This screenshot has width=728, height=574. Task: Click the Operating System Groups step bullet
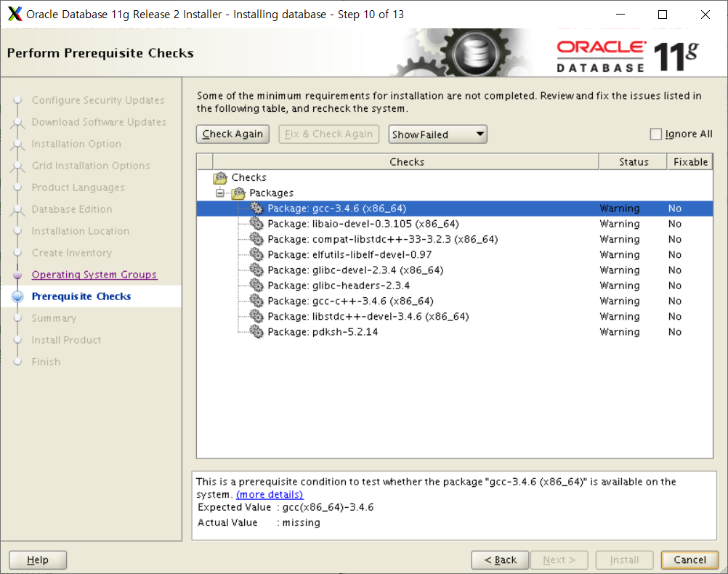[17, 275]
